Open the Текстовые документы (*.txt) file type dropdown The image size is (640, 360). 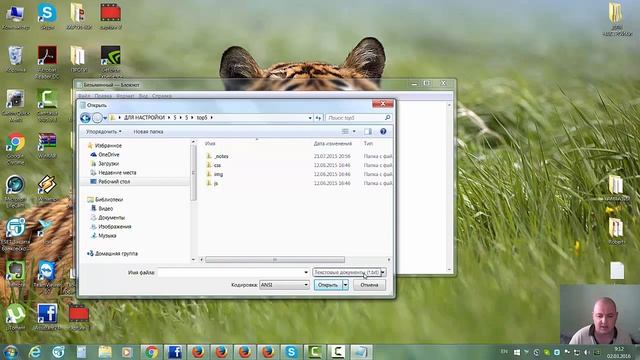pyautogui.click(x=349, y=272)
